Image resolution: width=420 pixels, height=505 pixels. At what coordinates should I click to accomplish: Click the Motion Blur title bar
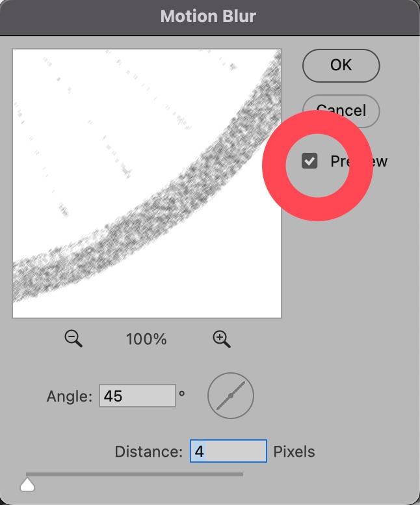click(209, 15)
